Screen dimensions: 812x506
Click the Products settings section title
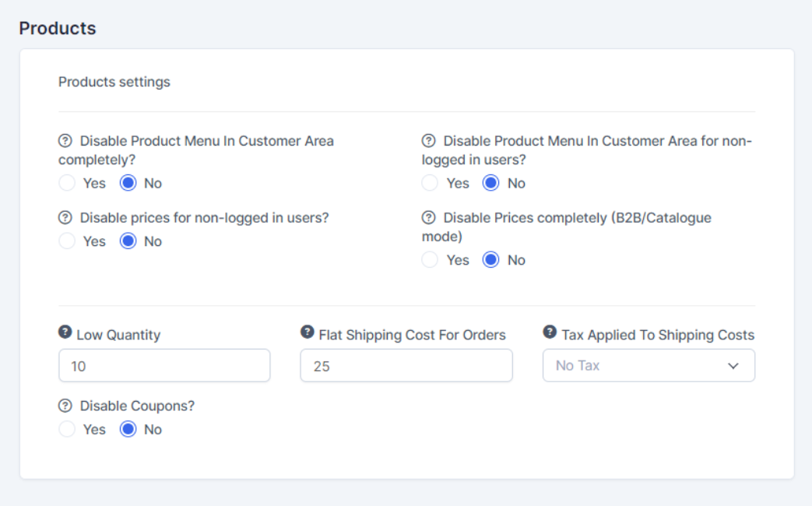(x=114, y=82)
